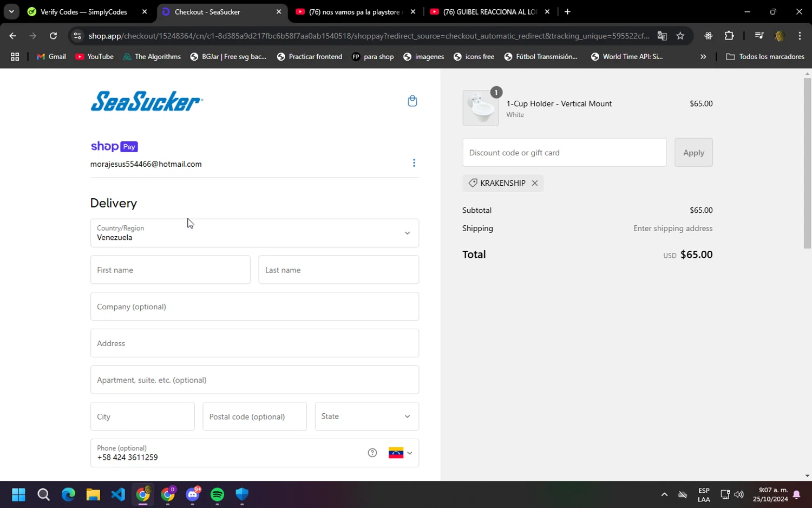Click the site information icon in address bar

[77, 36]
